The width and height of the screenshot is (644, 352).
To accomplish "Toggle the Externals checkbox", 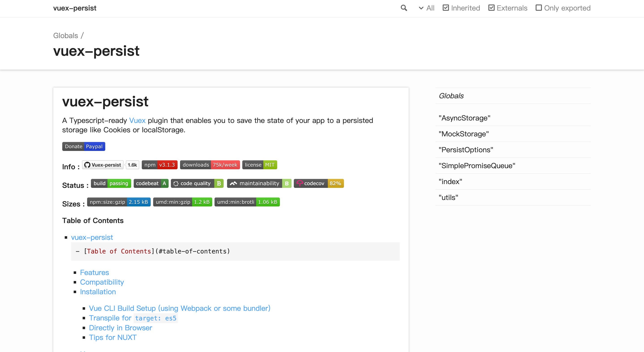I will 491,8.
